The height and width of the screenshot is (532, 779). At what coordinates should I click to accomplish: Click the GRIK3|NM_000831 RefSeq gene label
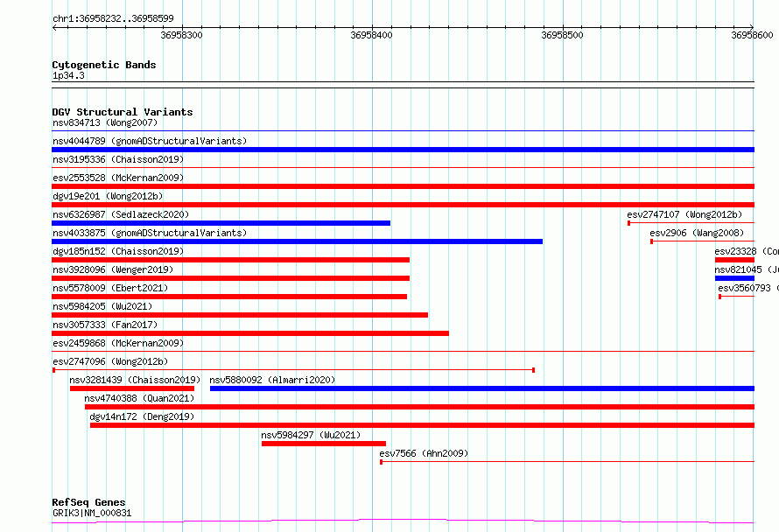92,513
